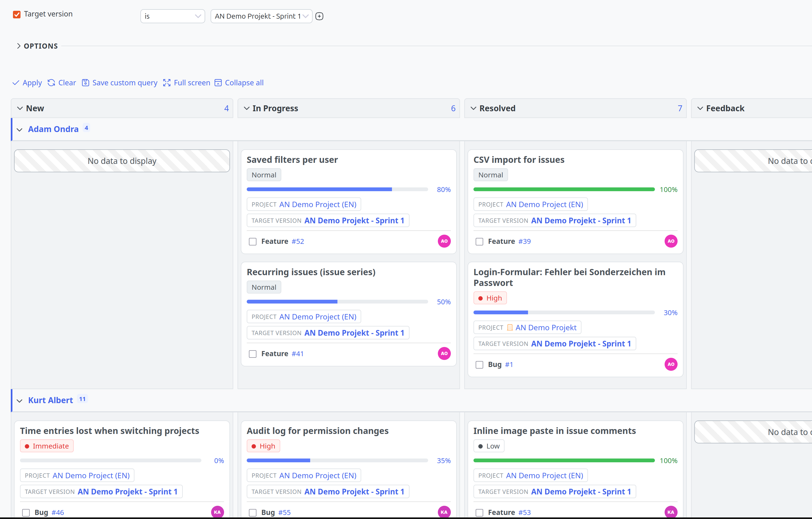Viewport: 812px width, 519px height.
Task: Click the Full screen link
Action: (x=192, y=83)
